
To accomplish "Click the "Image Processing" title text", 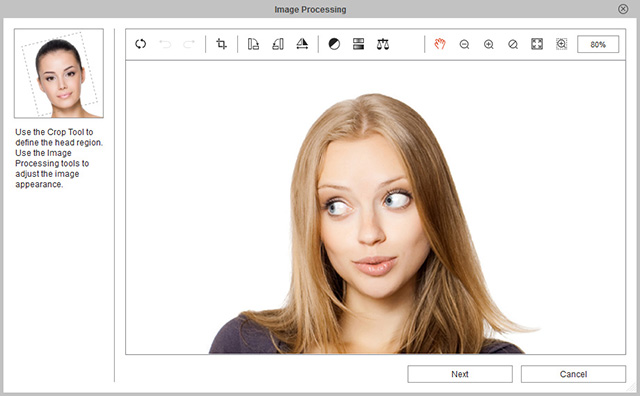I will (310, 9).
